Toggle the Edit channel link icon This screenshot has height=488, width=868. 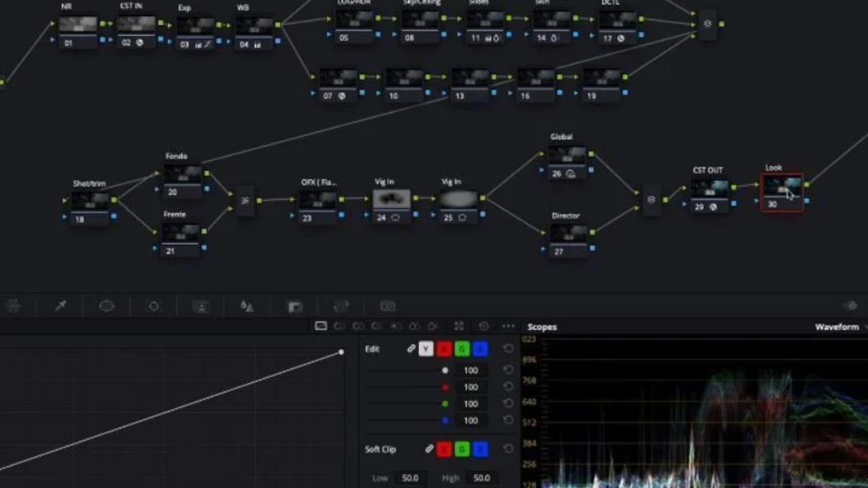(411, 349)
